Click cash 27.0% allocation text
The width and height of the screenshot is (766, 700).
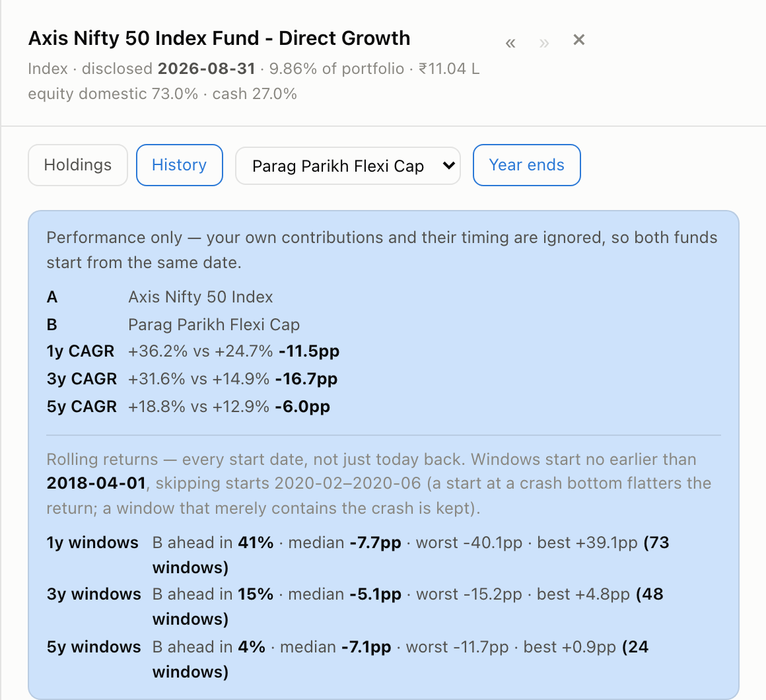(x=254, y=94)
